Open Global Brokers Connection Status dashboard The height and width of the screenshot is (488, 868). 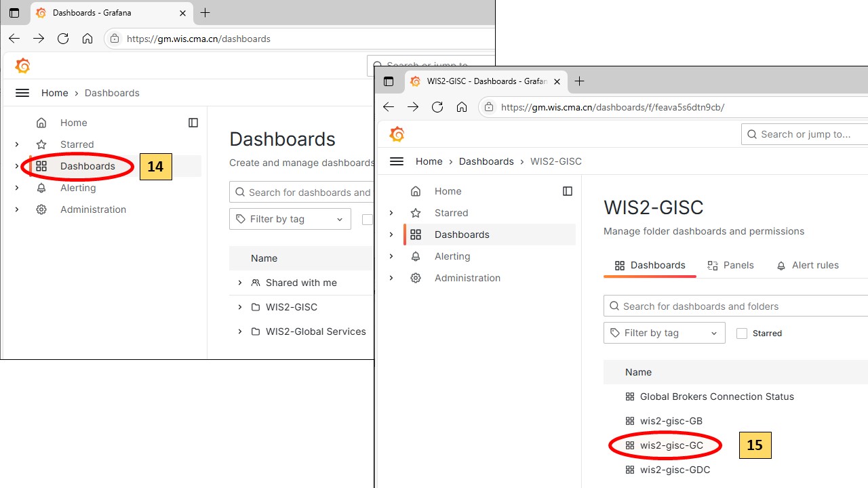pos(716,396)
